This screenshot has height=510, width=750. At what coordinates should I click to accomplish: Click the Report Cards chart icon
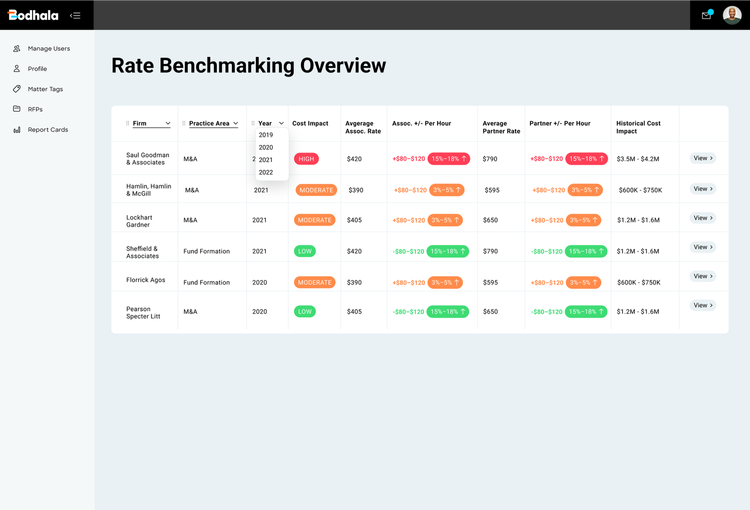(x=17, y=130)
